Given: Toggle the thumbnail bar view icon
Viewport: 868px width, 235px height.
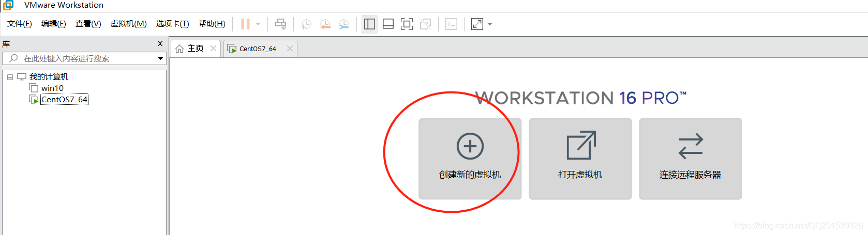Looking at the screenshot, I should [388, 24].
